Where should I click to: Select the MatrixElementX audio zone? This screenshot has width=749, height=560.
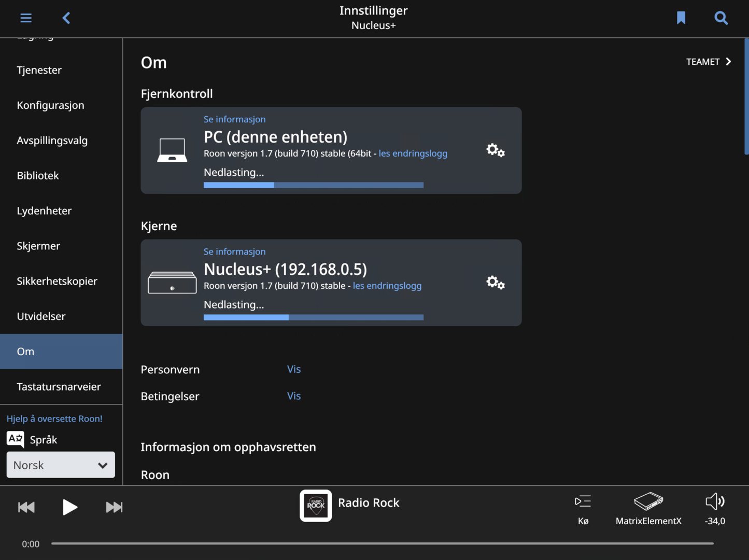tap(648, 509)
